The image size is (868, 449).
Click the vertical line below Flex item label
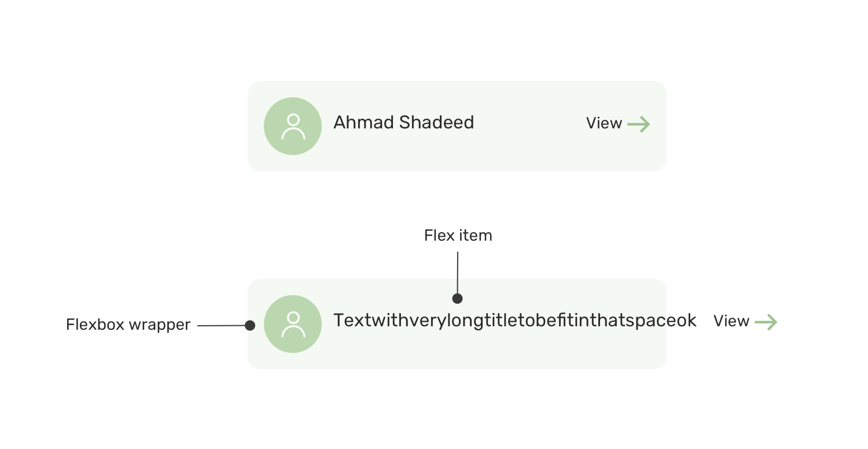[x=457, y=273]
